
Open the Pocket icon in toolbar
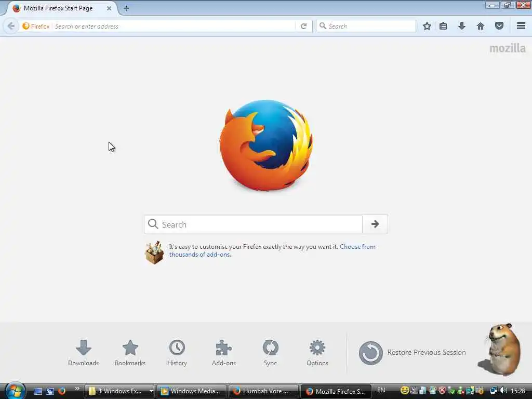[499, 26]
